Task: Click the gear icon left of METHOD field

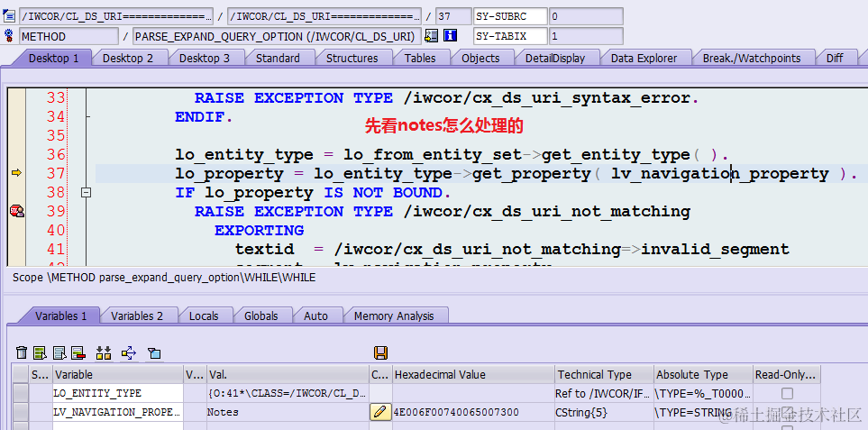Action: coord(8,36)
